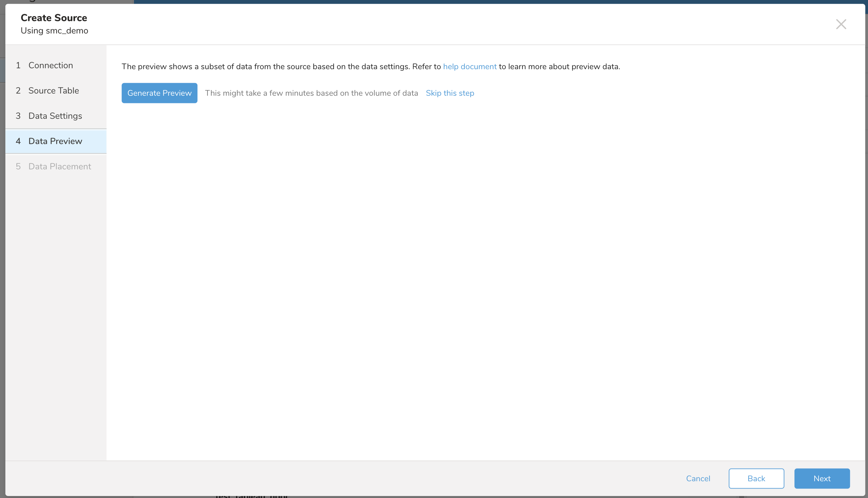Image resolution: width=868 pixels, height=498 pixels.
Task: Proceed with the Next button
Action: click(822, 478)
